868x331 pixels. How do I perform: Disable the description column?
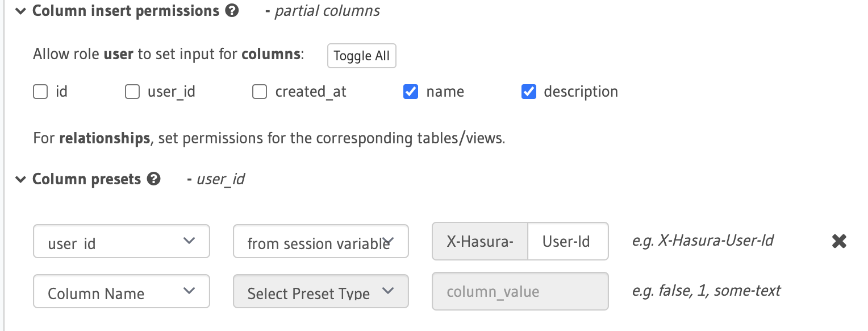click(x=529, y=92)
